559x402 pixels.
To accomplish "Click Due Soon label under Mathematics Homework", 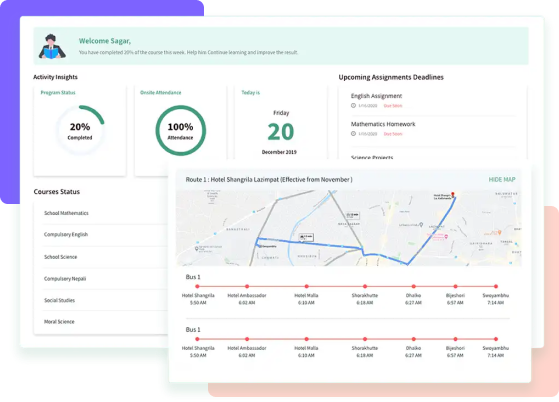I will pos(393,134).
